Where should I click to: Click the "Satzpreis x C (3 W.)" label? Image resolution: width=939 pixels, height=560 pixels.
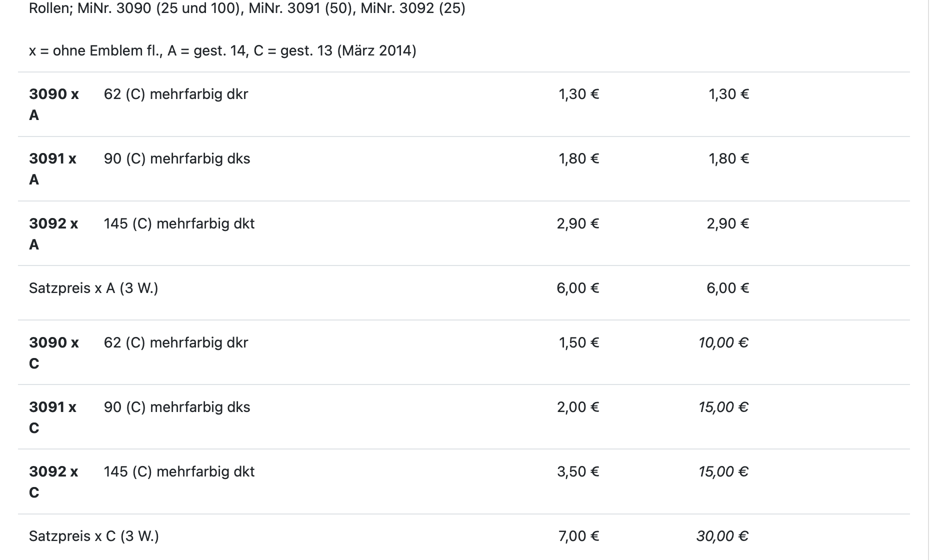coord(93,536)
